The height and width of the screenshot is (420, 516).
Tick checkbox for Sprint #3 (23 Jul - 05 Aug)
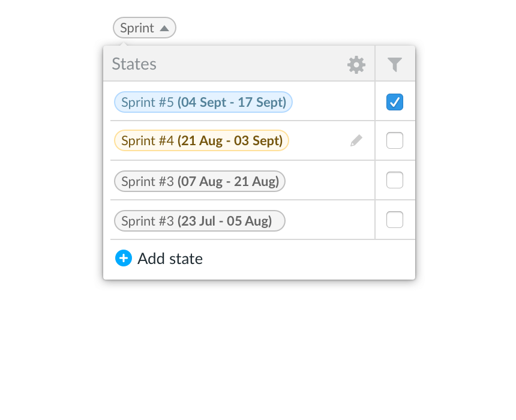(395, 220)
